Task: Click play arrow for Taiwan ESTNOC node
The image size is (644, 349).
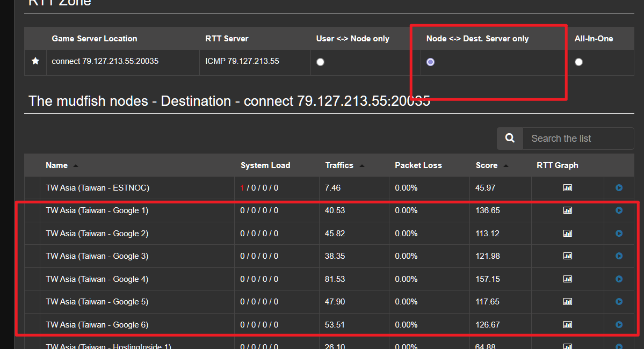Action: (619, 188)
